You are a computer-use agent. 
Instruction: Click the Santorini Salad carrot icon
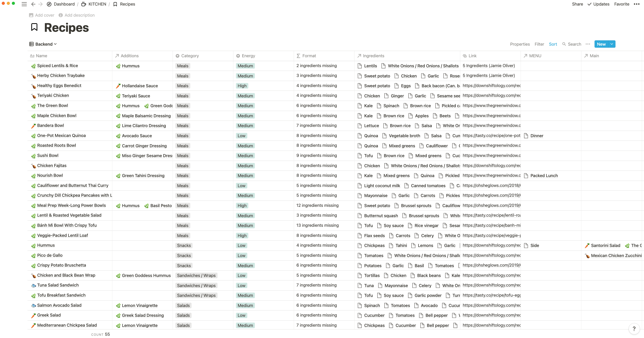tap(587, 245)
